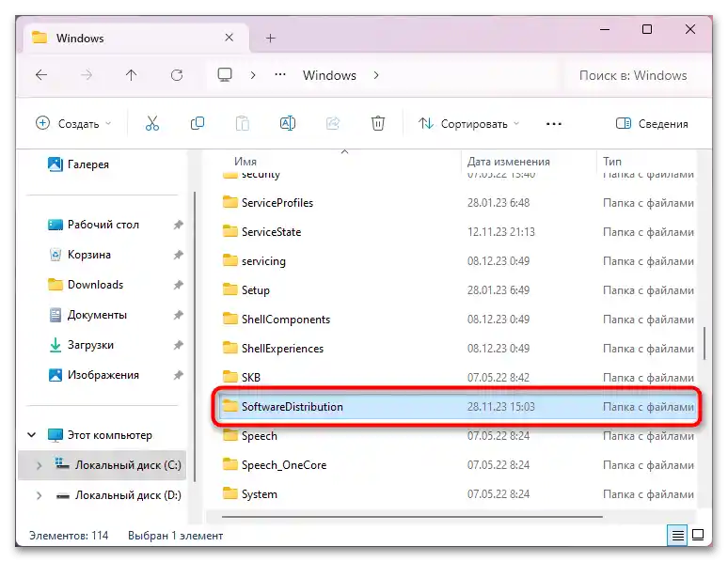Click the sidebar vertical scrollbar

pyautogui.click(x=195, y=337)
